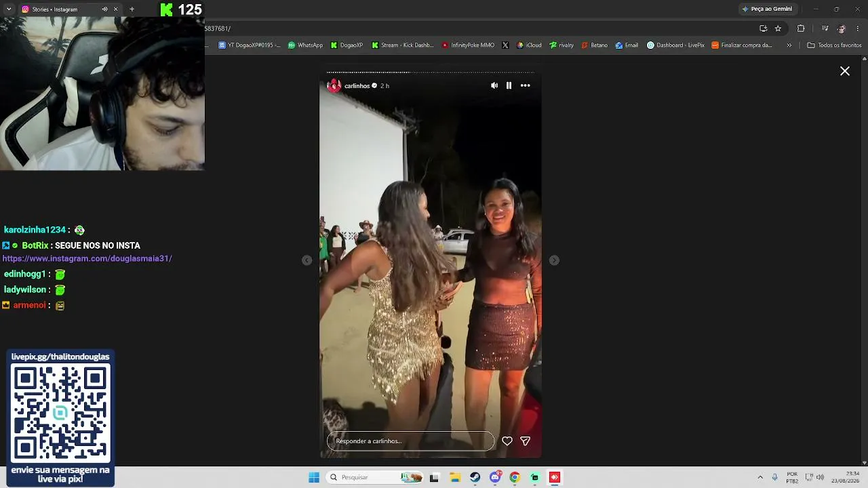Screen dimensions: 868x488
Task: Close the Instagram story viewer
Action: (x=845, y=71)
